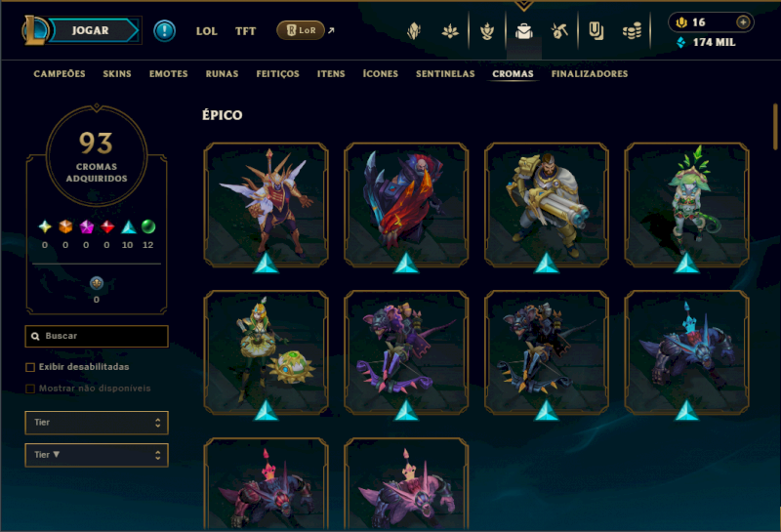
Task: Click the Legends of Runeterra LoR badge
Action: [301, 30]
